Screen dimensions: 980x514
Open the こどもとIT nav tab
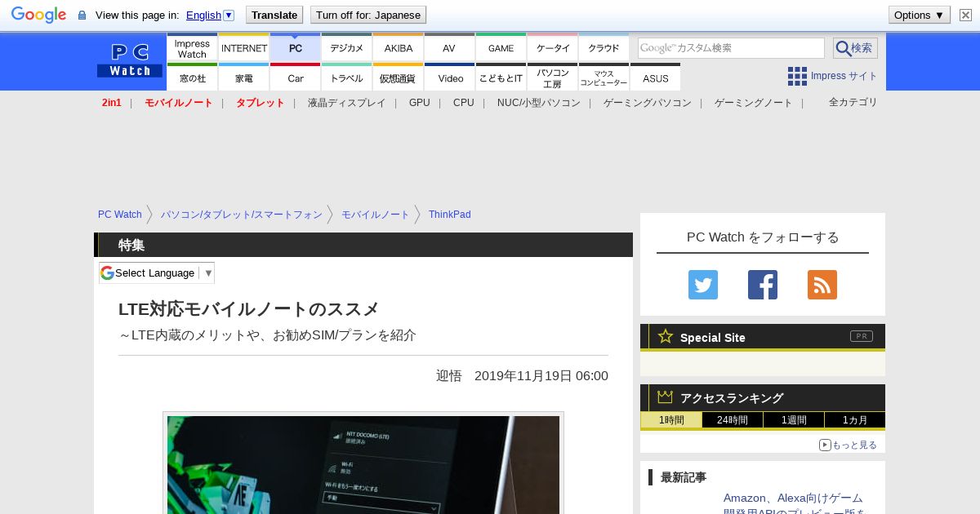(501, 78)
